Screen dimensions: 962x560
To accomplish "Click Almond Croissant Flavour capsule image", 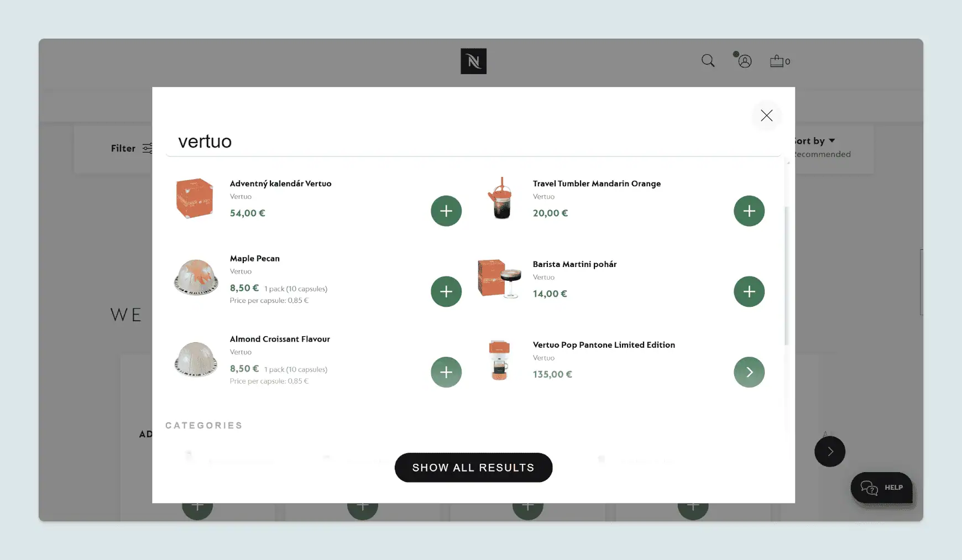I will click(x=196, y=359).
